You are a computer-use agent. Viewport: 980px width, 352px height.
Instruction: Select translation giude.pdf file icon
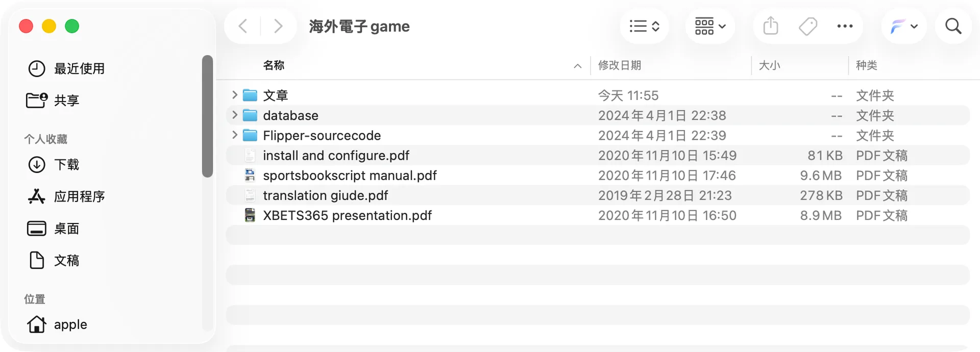(x=250, y=195)
